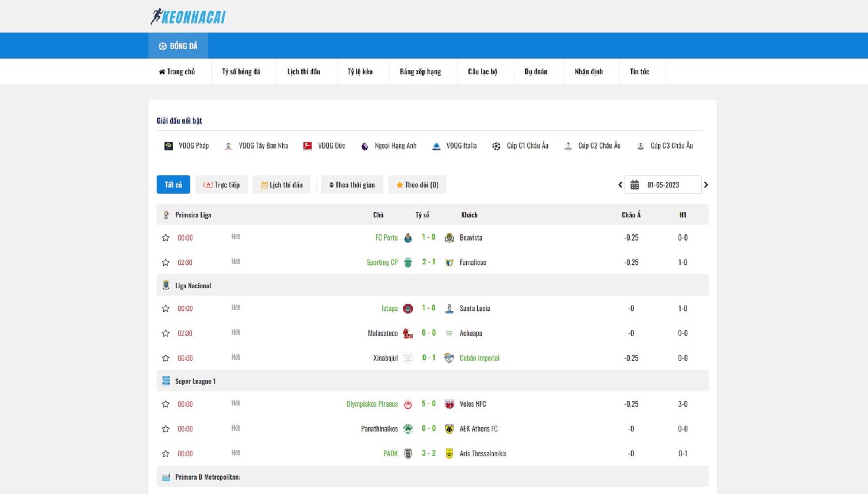Go to next date arrow
The width and height of the screenshot is (868, 494).
tap(706, 185)
